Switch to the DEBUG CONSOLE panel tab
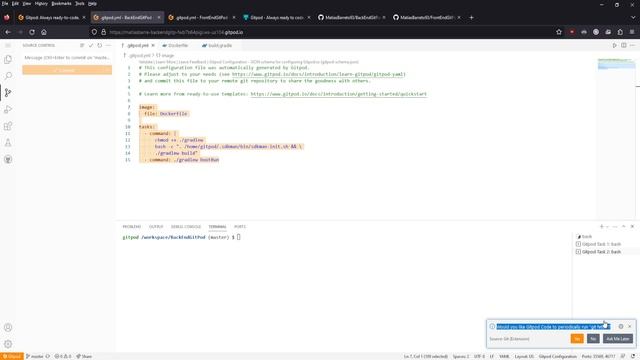The height and width of the screenshot is (360, 640). pyautogui.click(x=186, y=227)
